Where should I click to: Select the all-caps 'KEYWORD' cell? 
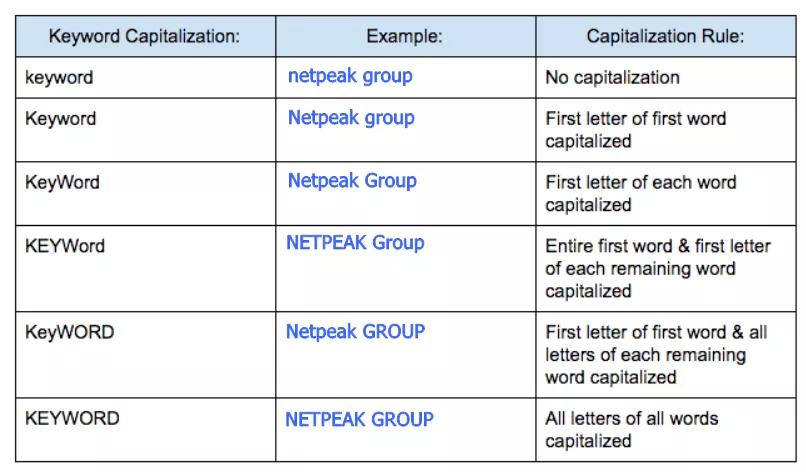(145, 430)
